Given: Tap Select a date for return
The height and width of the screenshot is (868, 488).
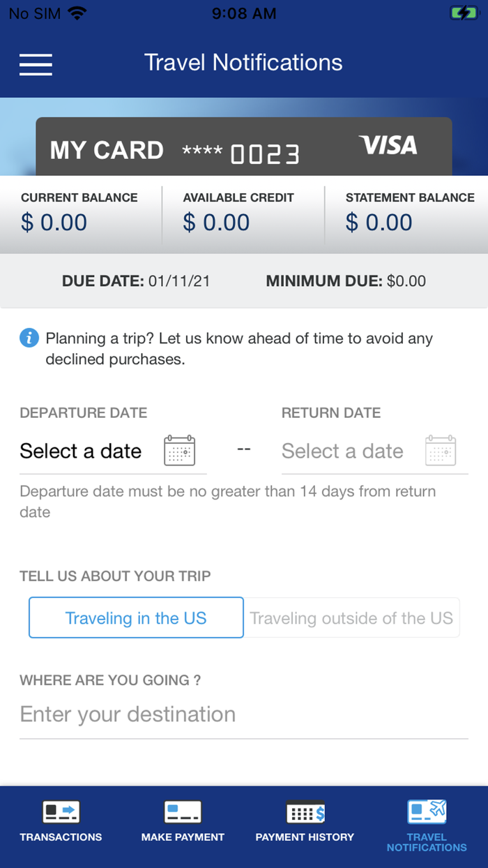Looking at the screenshot, I should [x=342, y=451].
